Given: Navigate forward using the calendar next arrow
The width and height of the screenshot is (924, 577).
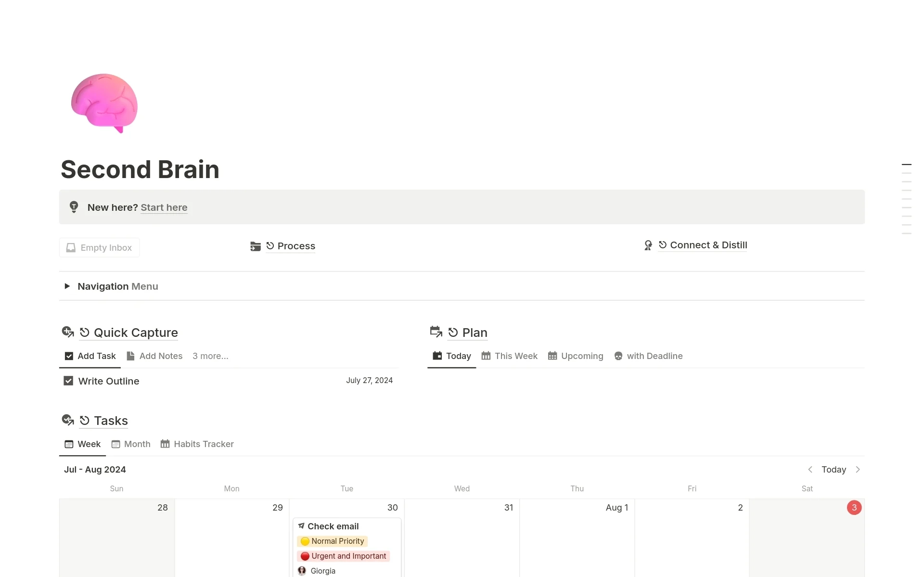Looking at the screenshot, I should (859, 469).
